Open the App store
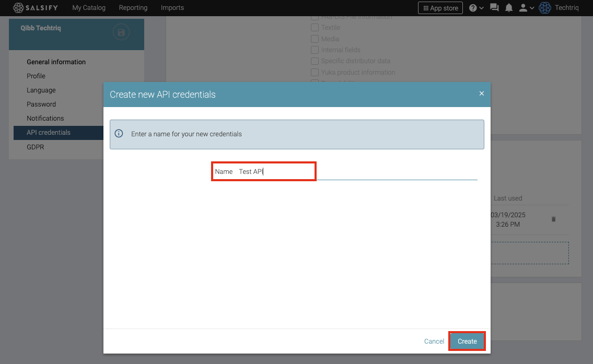 440,8
